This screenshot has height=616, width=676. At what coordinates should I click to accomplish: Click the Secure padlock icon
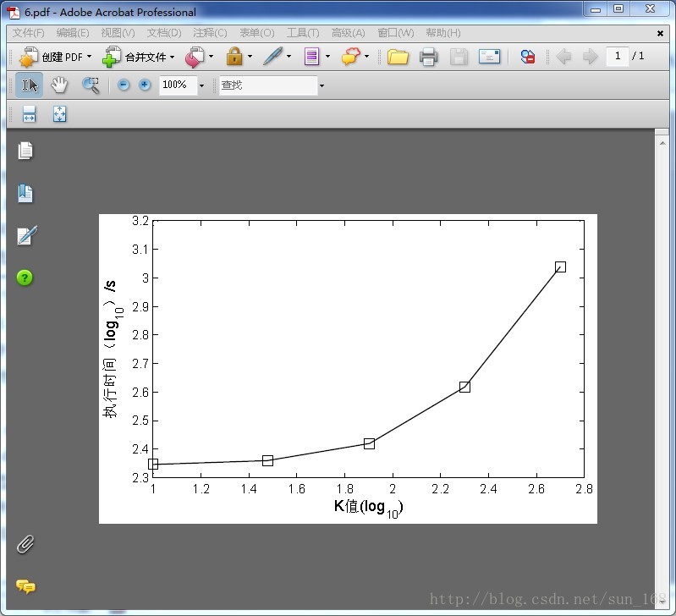tap(234, 57)
